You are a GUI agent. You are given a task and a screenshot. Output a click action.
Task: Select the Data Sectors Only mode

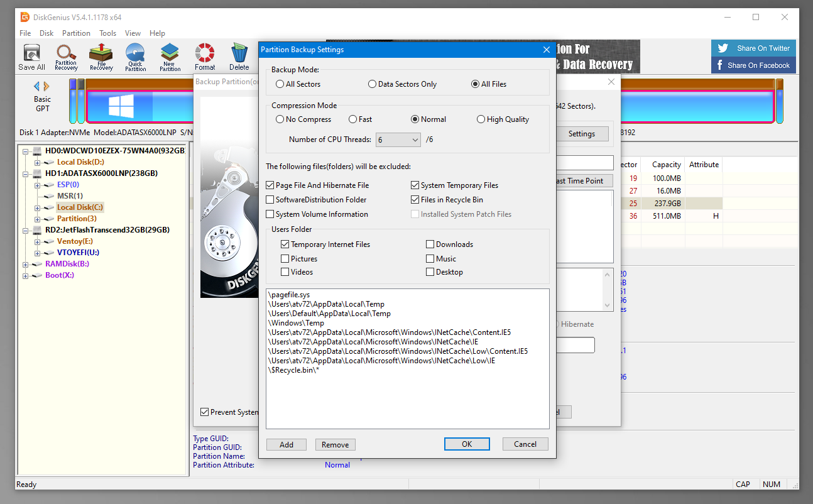[373, 84]
